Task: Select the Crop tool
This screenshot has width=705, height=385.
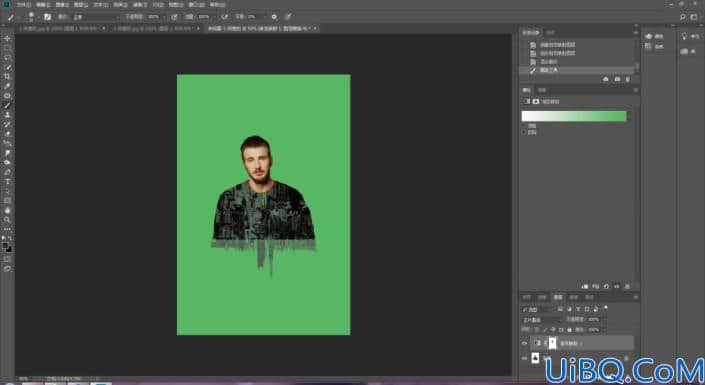Action: pos(7,76)
